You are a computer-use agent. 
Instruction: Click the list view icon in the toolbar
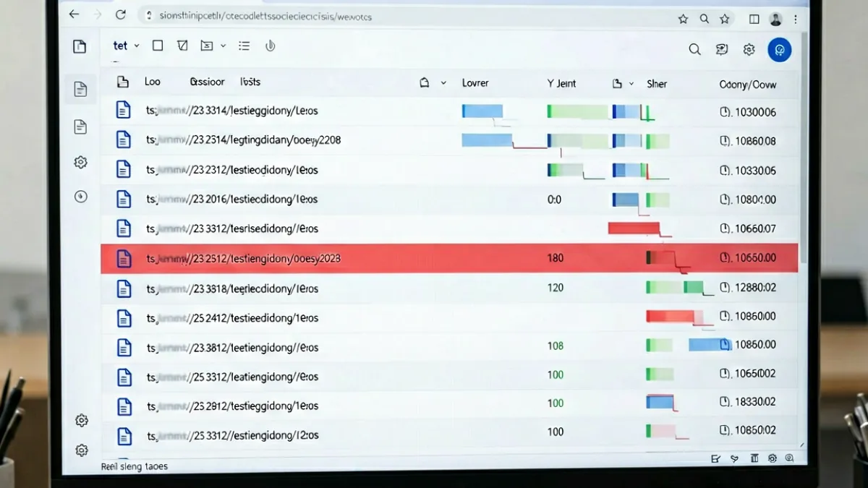(x=244, y=46)
